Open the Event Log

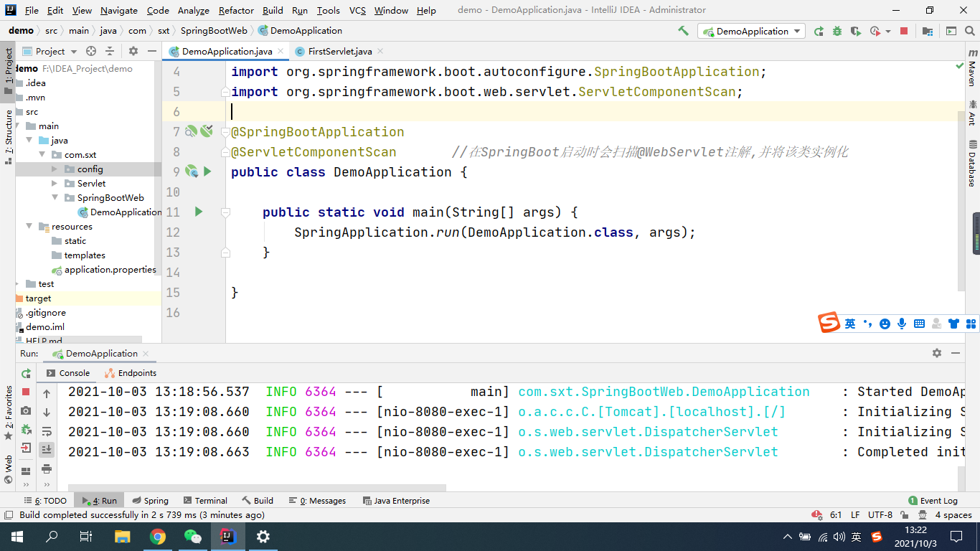point(933,501)
